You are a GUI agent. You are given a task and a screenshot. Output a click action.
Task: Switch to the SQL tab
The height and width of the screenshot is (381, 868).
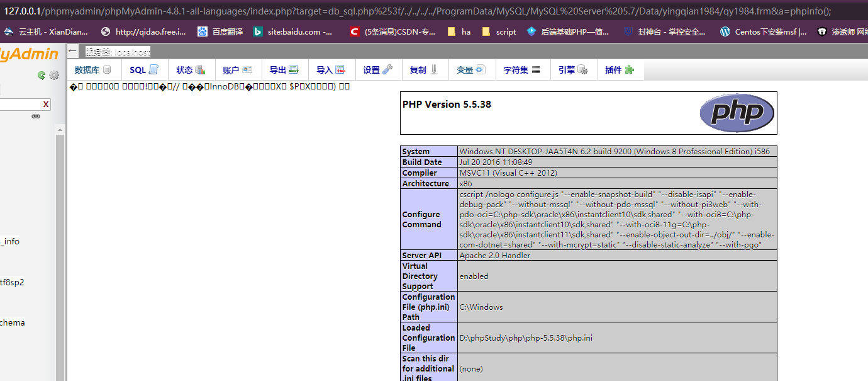click(x=144, y=70)
